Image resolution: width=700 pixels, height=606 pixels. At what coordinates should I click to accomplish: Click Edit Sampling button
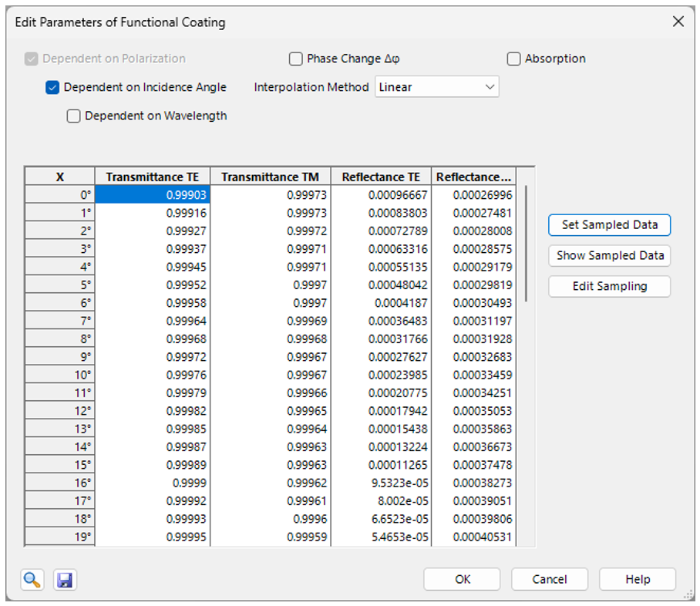pyautogui.click(x=609, y=286)
